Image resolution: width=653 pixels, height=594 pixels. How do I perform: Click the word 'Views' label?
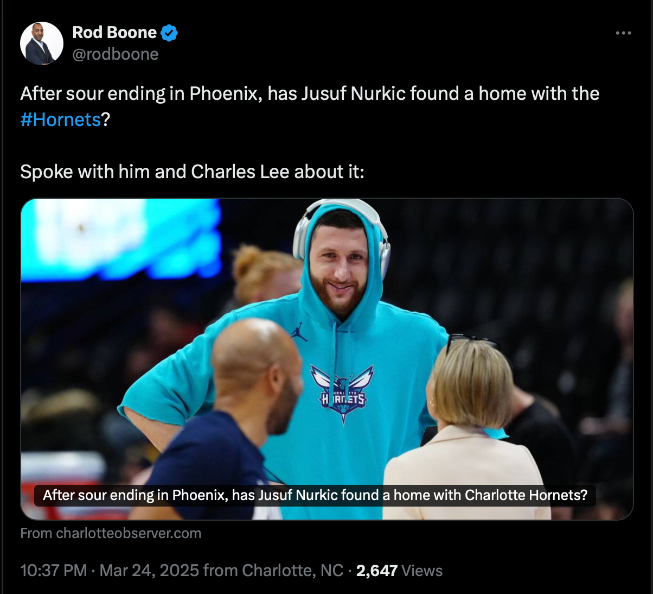click(x=422, y=571)
